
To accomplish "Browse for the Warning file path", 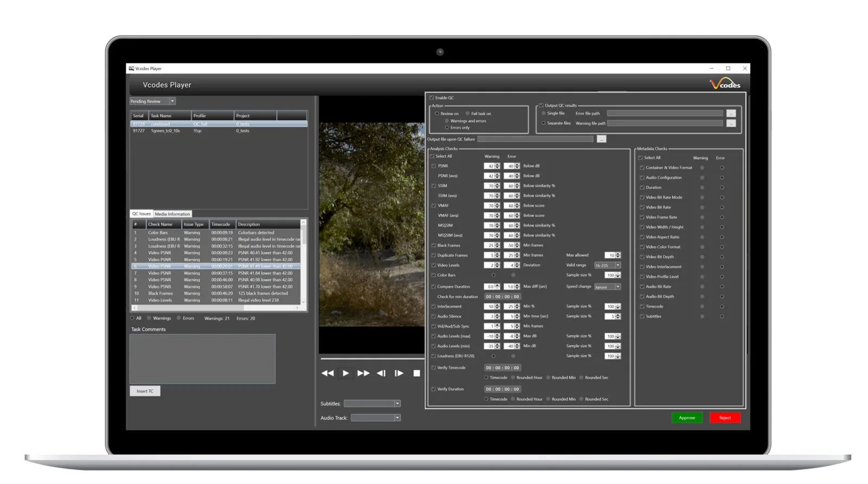I will point(731,123).
